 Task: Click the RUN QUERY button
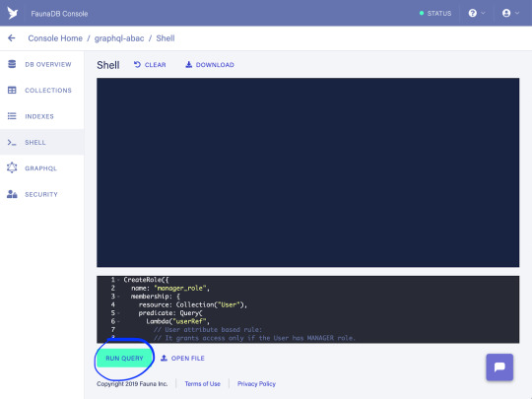pos(124,359)
